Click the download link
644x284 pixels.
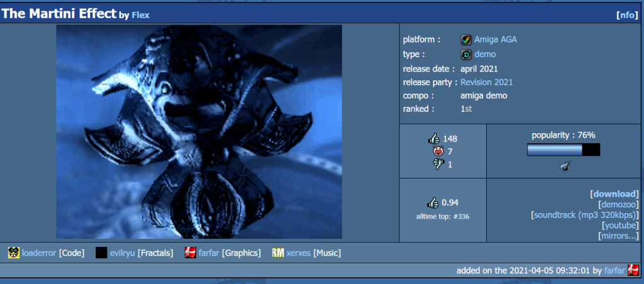pyautogui.click(x=614, y=194)
